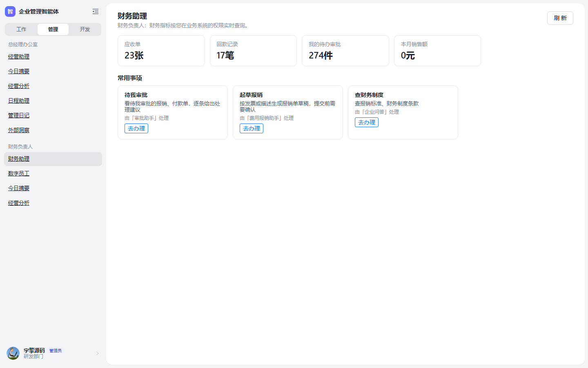Click the 管理员 badge next to the username

point(56,351)
